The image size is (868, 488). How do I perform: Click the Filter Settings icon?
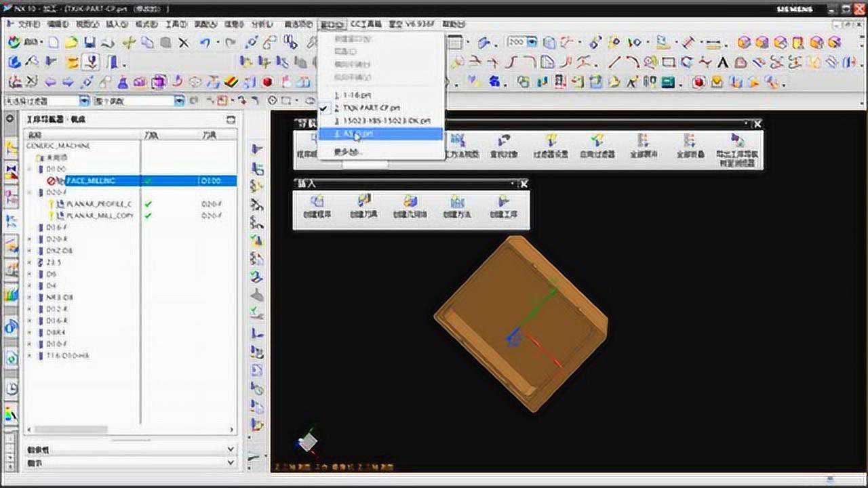tap(551, 142)
